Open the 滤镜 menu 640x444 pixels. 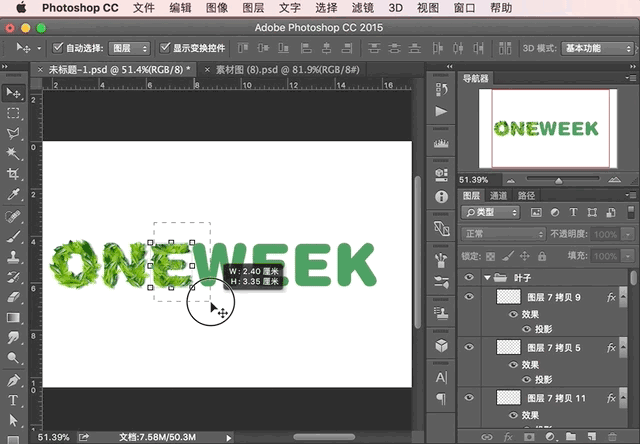362,8
